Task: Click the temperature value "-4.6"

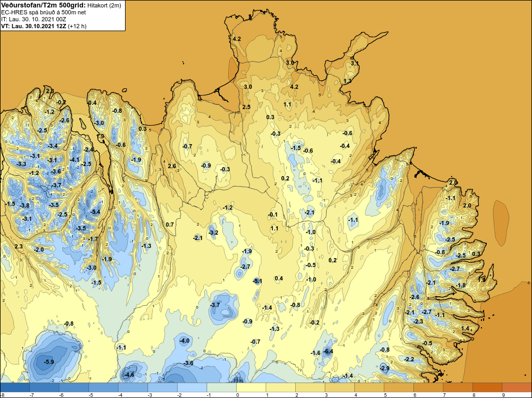Action: [x=129, y=375]
